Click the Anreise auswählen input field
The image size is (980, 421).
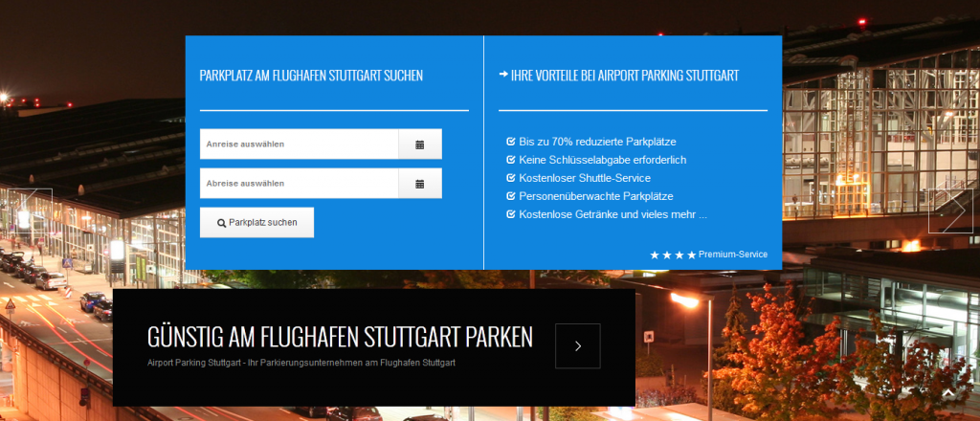click(x=299, y=144)
